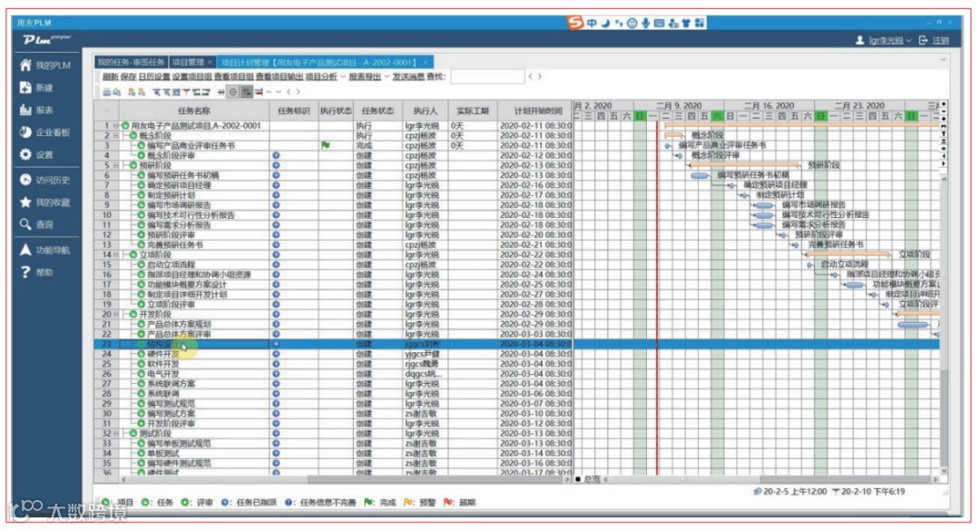The image size is (980, 530).
Task: Click right chevron in the Gantt toolbar
Action: pyautogui.click(x=299, y=92)
